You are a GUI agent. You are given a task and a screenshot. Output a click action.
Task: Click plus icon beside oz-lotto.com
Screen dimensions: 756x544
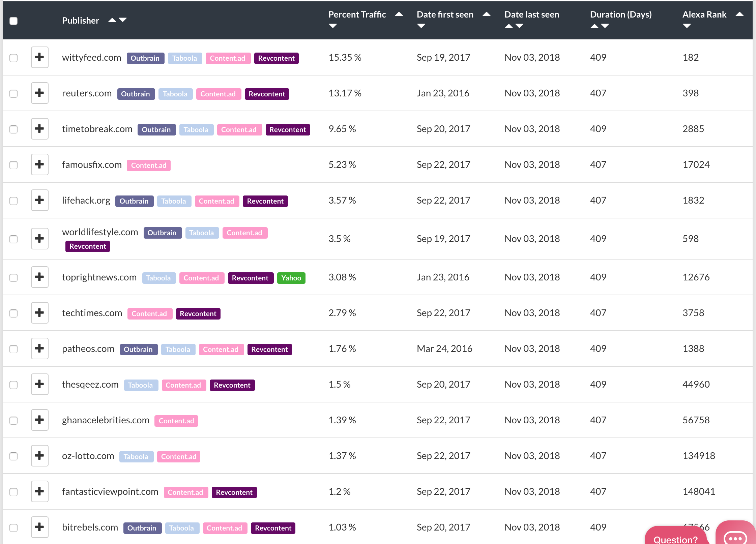(40, 456)
